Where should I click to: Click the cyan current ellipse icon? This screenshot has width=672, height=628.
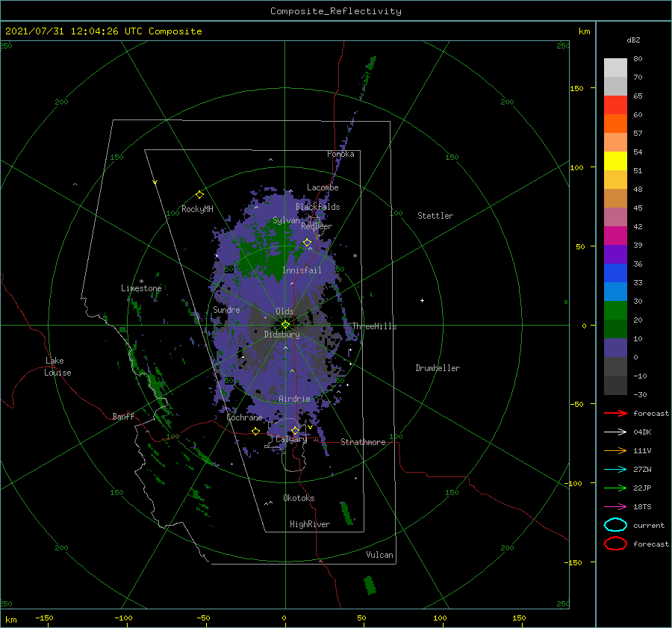coord(615,525)
